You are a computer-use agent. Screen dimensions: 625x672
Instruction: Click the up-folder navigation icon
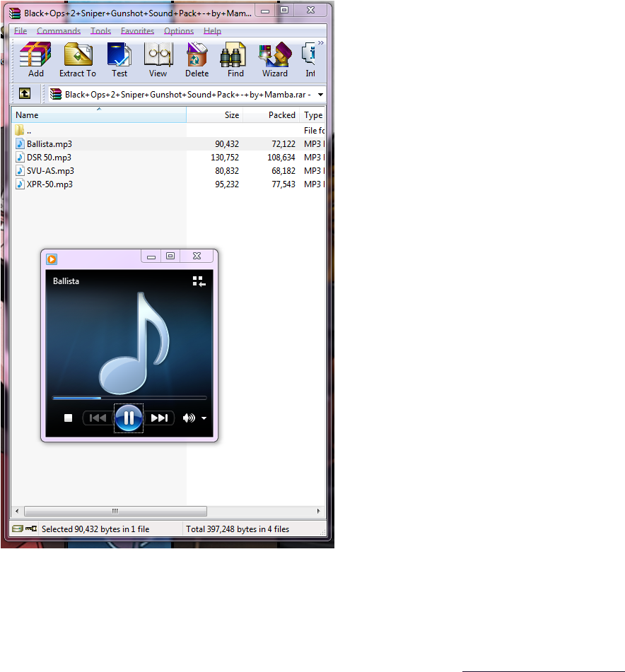tap(25, 93)
